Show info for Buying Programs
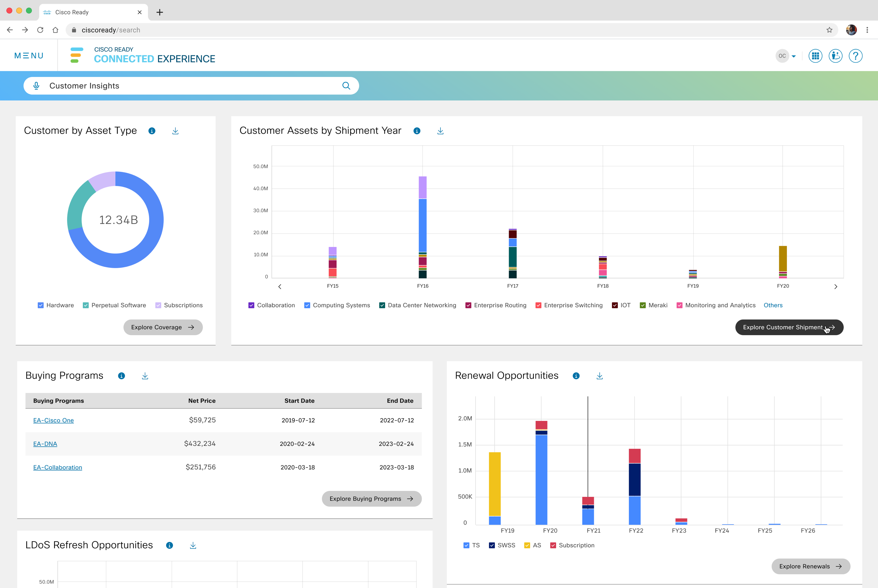The image size is (878, 588). (x=121, y=376)
